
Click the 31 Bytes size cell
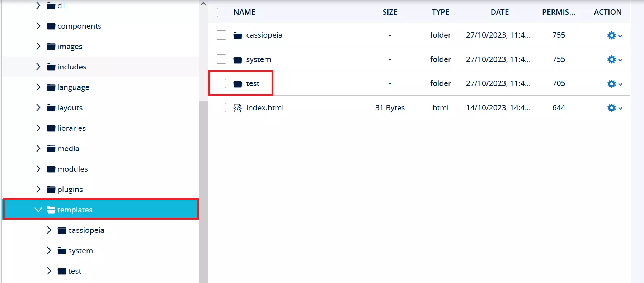pyautogui.click(x=390, y=108)
